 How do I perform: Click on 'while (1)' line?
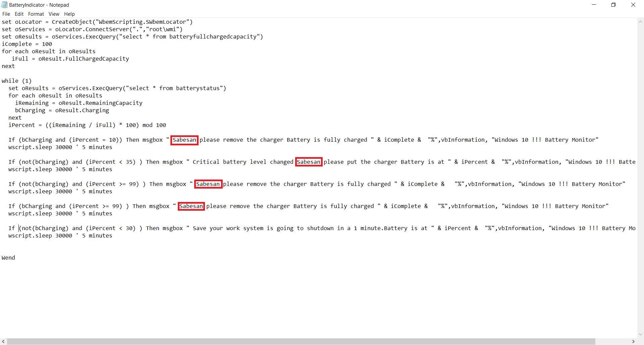coord(17,81)
